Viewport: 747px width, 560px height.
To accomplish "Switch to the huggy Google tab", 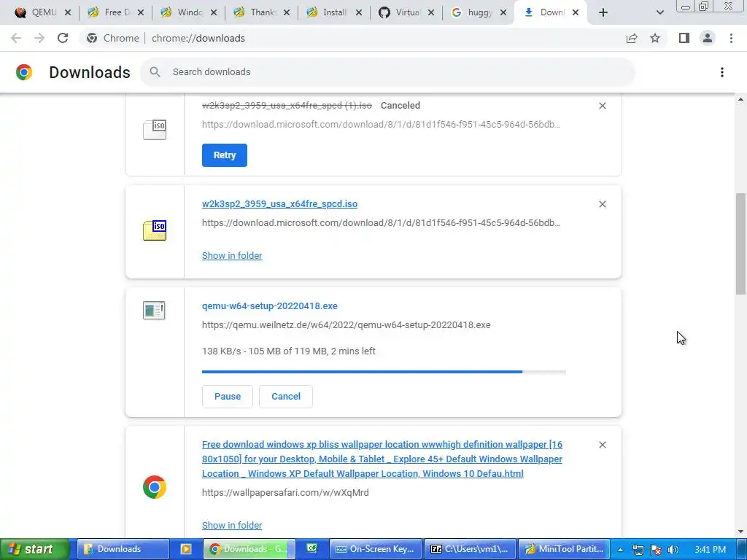I will pos(478,12).
